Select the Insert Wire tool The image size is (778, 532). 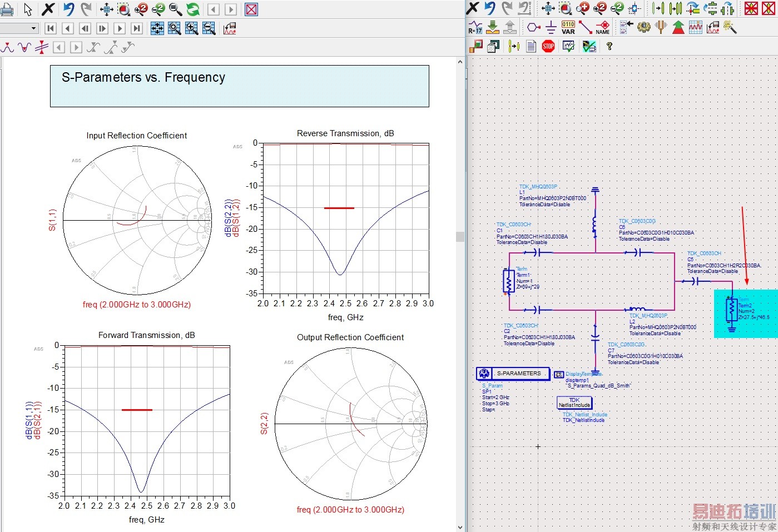point(585,27)
